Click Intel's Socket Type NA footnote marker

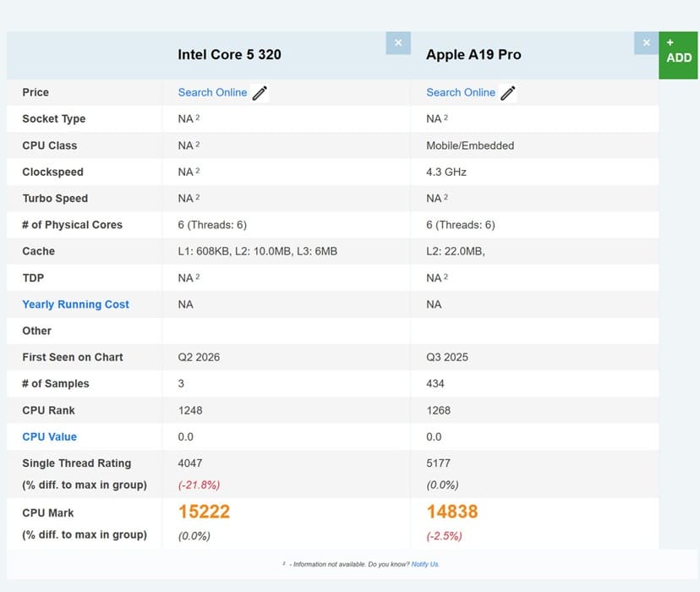198,118
